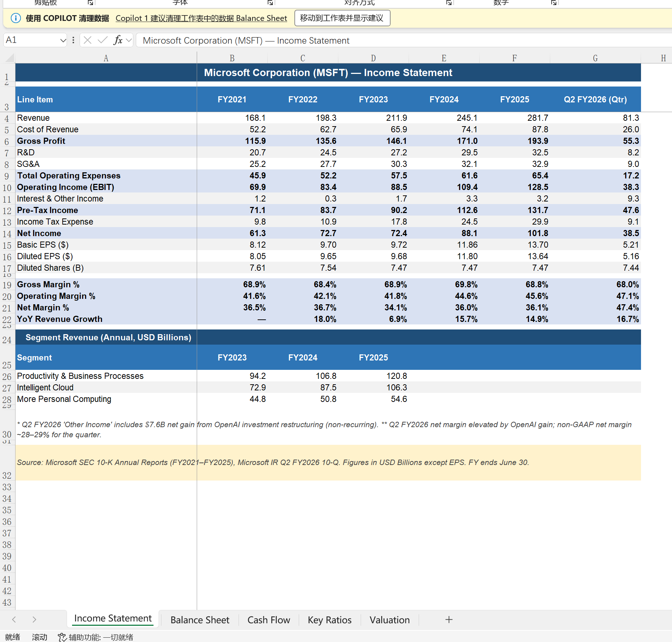Open the font group dialog launcher

270,3
